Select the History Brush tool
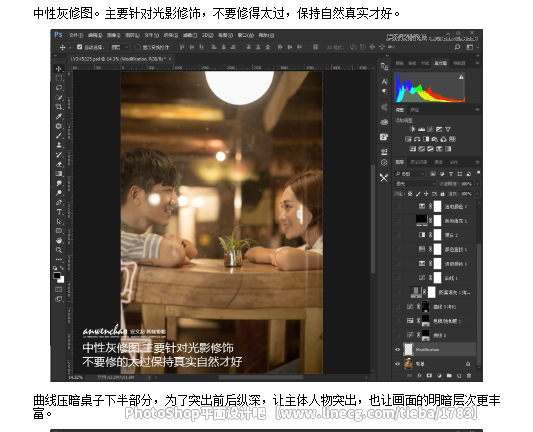The image size is (533, 432). (x=59, y=155)
